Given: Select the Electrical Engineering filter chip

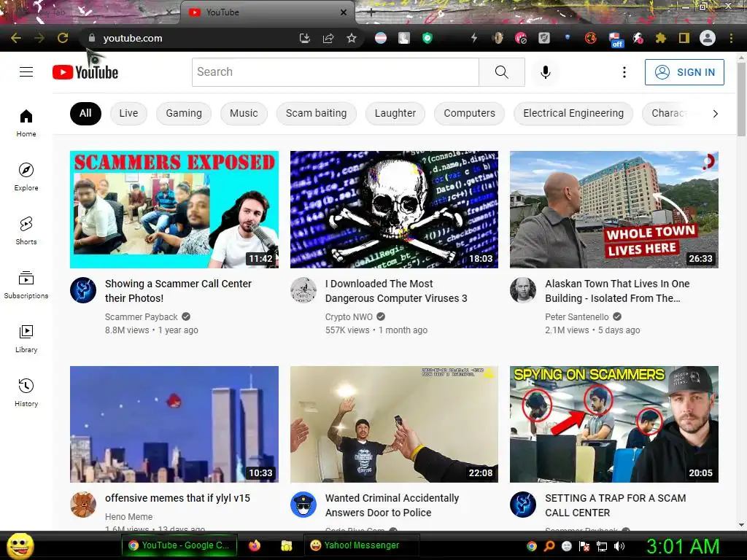Looking at the screenshot, I should point(573,113).
